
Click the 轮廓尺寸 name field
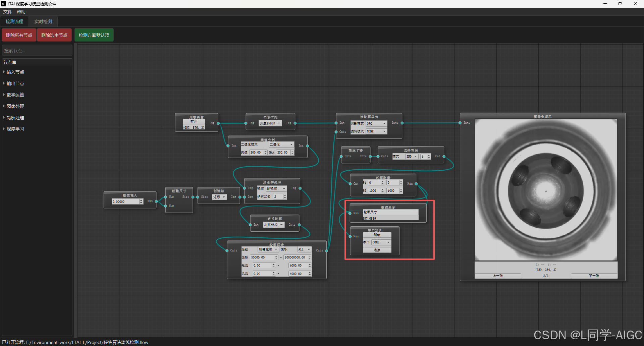[x=390, y=212]
